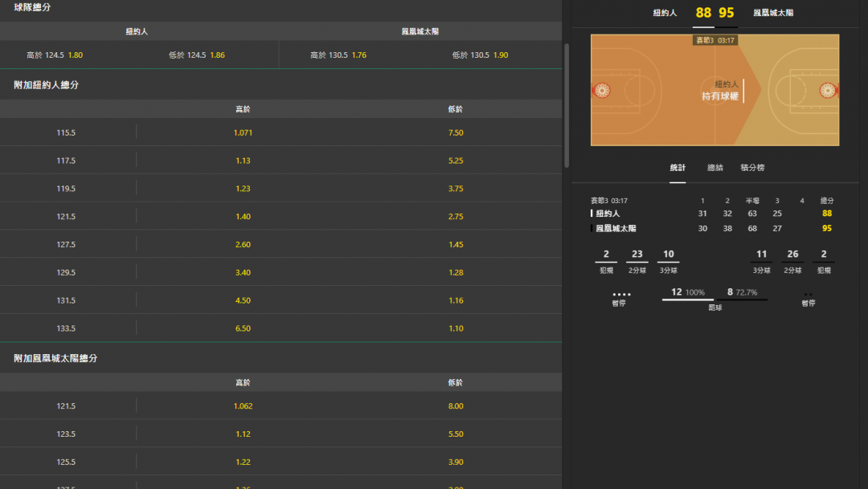Pick the 1.062 高於 odds for 太陽

[243, 406]
